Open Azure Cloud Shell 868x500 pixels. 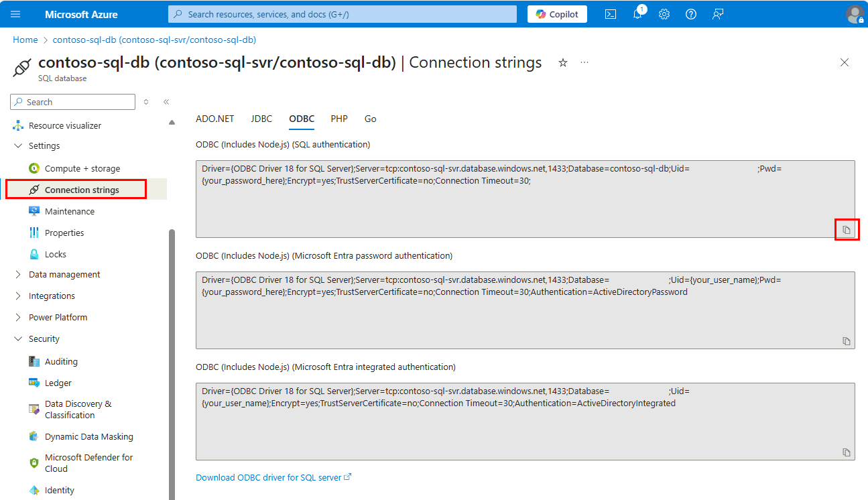tap(611, 13)
